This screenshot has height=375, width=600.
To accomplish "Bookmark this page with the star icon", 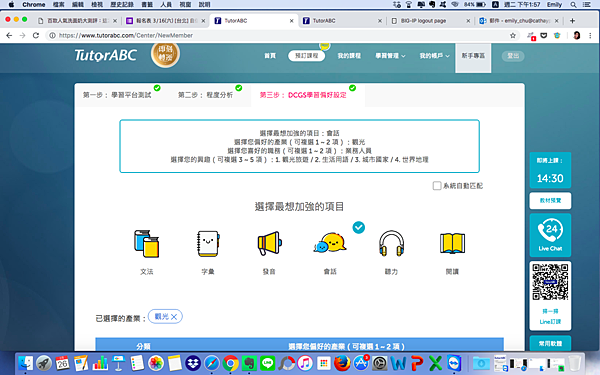I will (513, 36).
